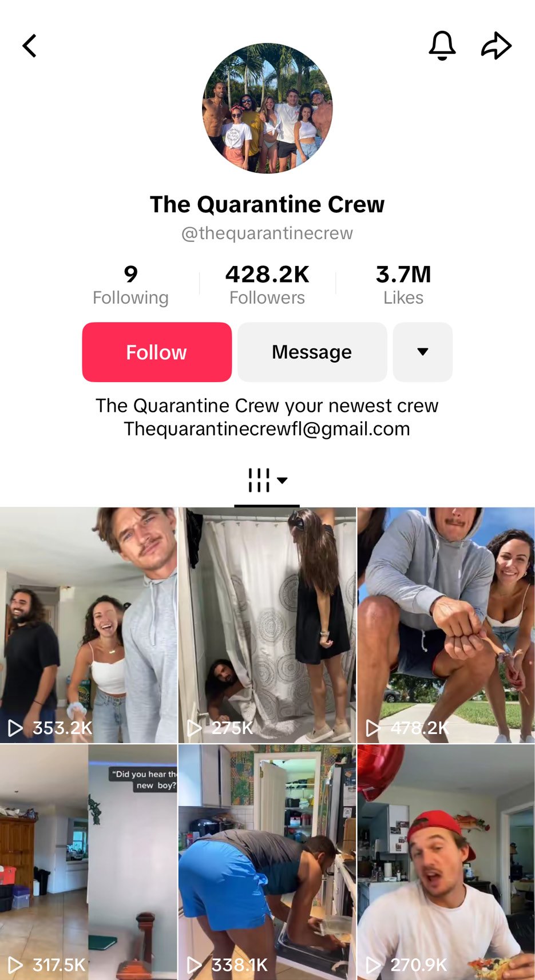
Task: Open The Quarantine Crew profile picture
Action: point(267,108)
